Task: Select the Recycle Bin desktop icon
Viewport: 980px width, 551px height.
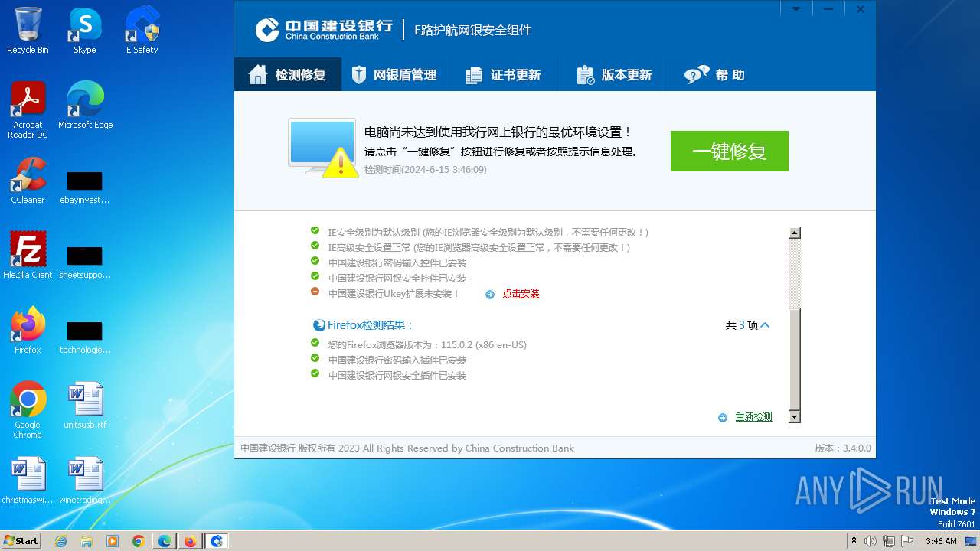Action: point(28,31)
